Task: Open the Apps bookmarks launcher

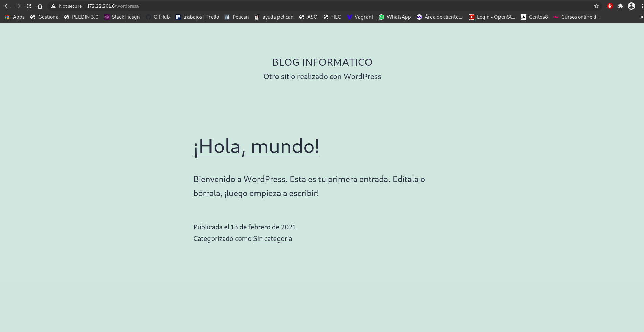Action: coord(15,17)
